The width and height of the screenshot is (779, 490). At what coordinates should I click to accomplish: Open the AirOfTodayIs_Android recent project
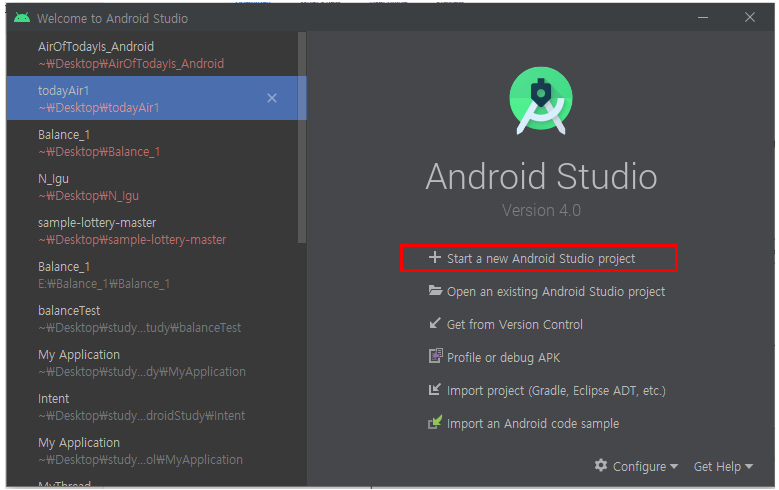(152, 55)
